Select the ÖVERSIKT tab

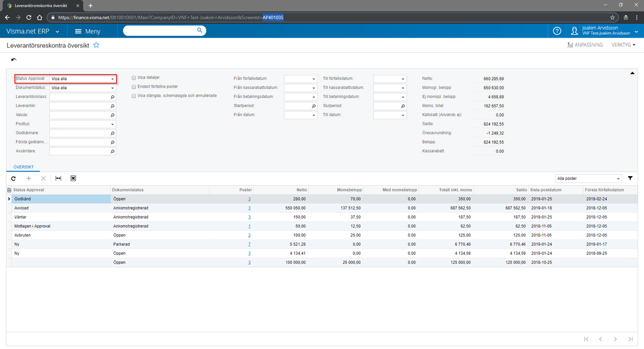23,166
